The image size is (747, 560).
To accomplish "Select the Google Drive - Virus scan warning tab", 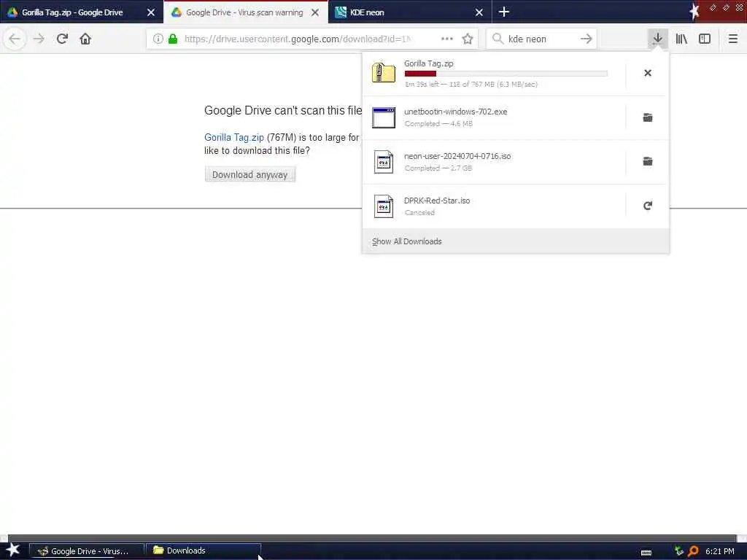I will 244,12.
